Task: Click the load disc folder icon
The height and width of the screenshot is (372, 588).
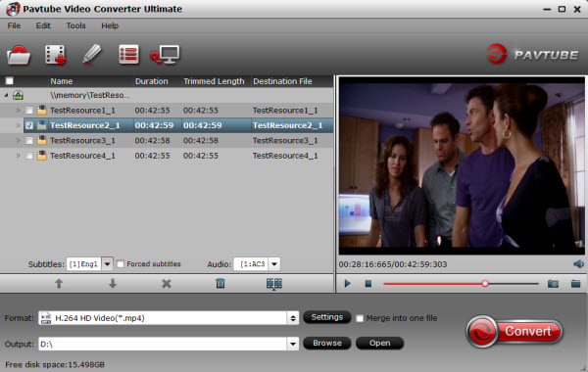Action: tap(19, 55)
